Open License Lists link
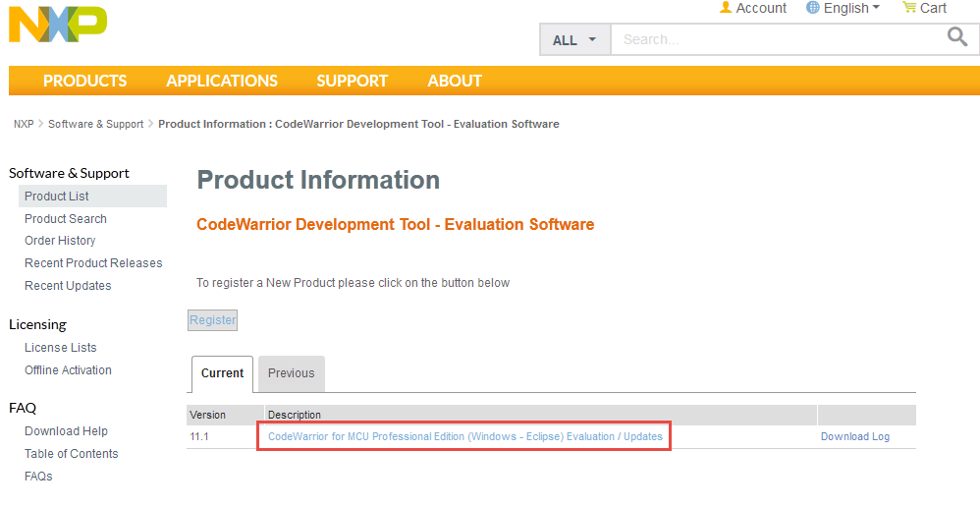The height and width of the screenshot is (507, 980). click(x=61, y=348)
